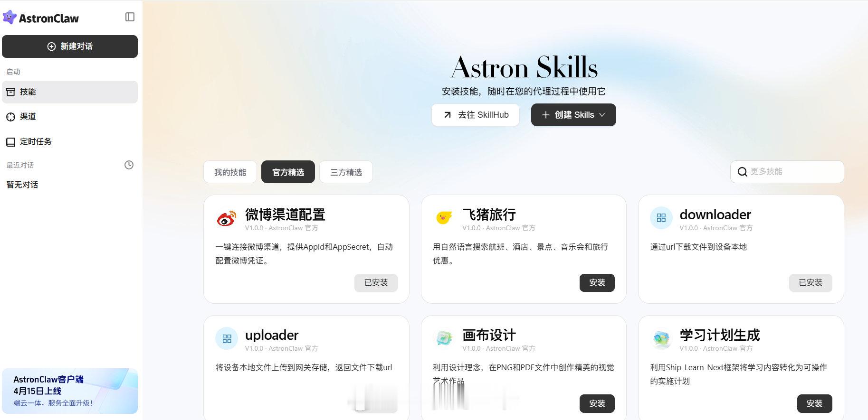This screenshot has width=868, height=420.
Task: Click the uploader grid icon
Action: tap(227, 338)
